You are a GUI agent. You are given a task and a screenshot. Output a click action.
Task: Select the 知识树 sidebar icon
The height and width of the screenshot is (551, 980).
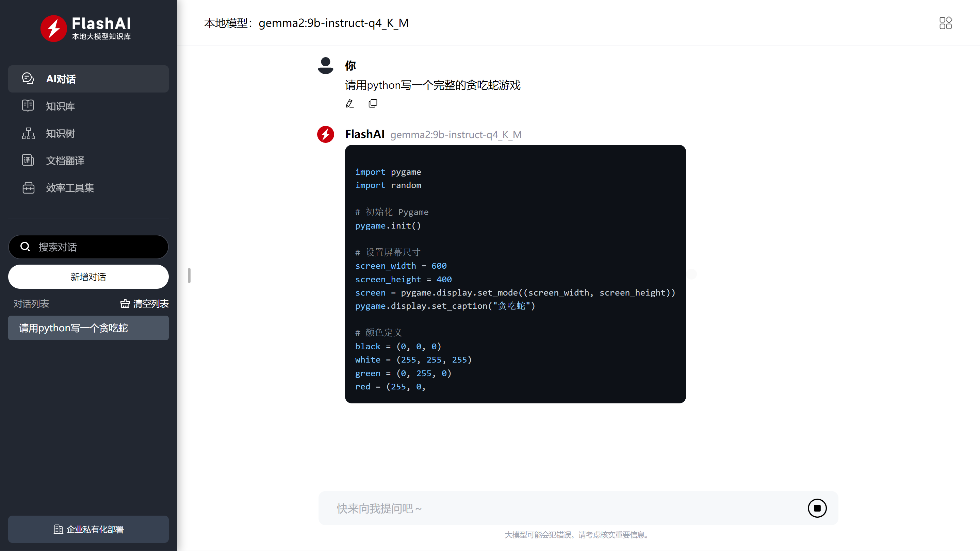(x=28, y=133)
